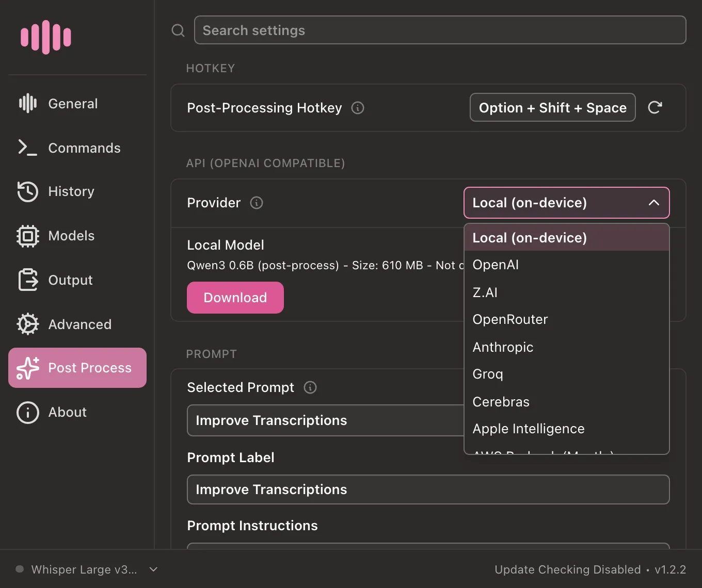Viewport: 702px width, 588px height.
Task: Click the Whisper Large v3 status text
Action: (84, 569)
